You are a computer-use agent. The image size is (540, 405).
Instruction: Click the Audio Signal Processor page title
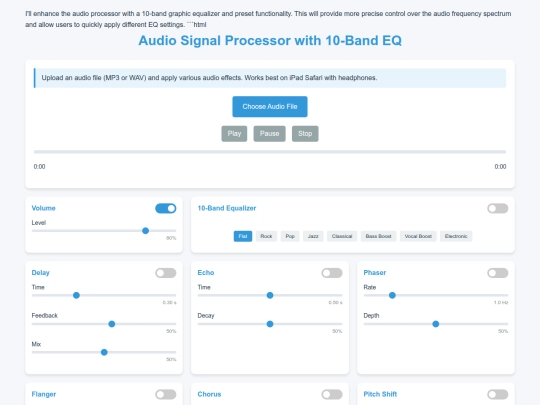270,41
